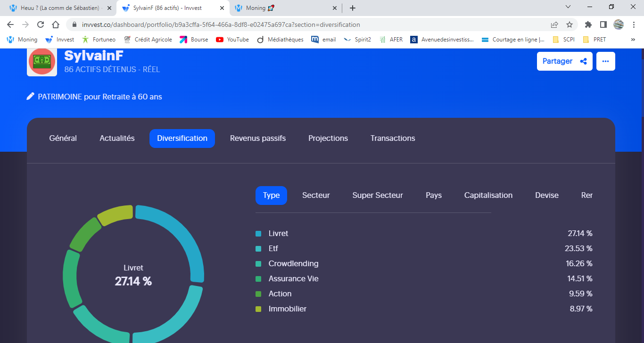This screenshot has height=343, width=644.
Task: Click the Partager button
Action: point(564,61)
